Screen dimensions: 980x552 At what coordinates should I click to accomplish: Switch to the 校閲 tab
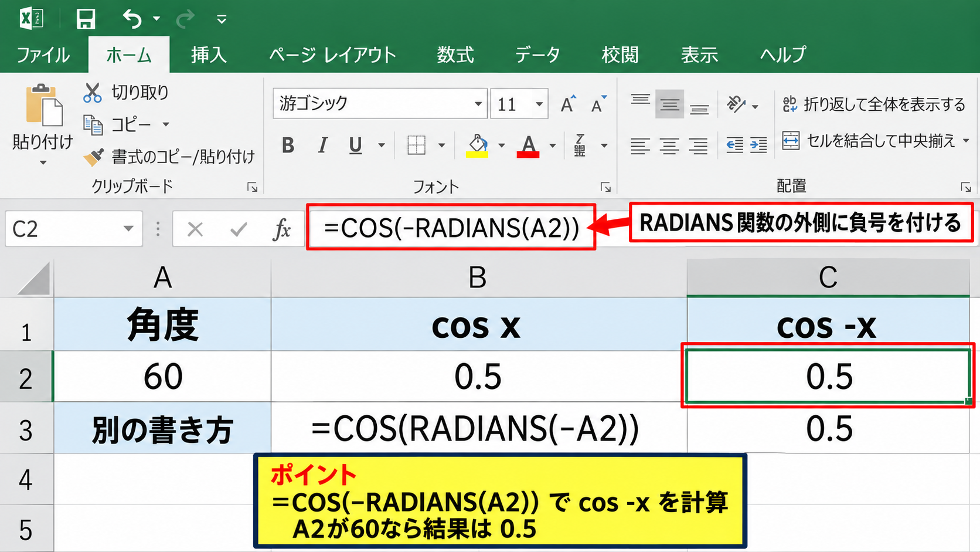[x=620, y=55]
